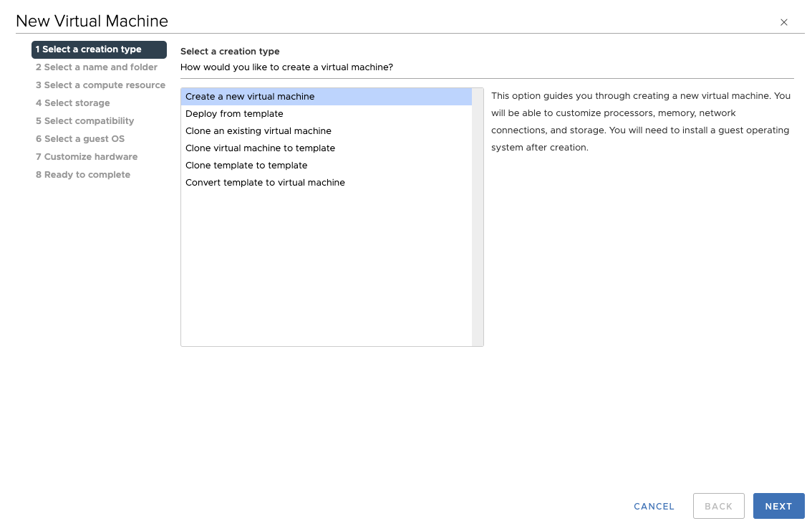
Task: Click the BACK button
Action: [x=718, y=506]
